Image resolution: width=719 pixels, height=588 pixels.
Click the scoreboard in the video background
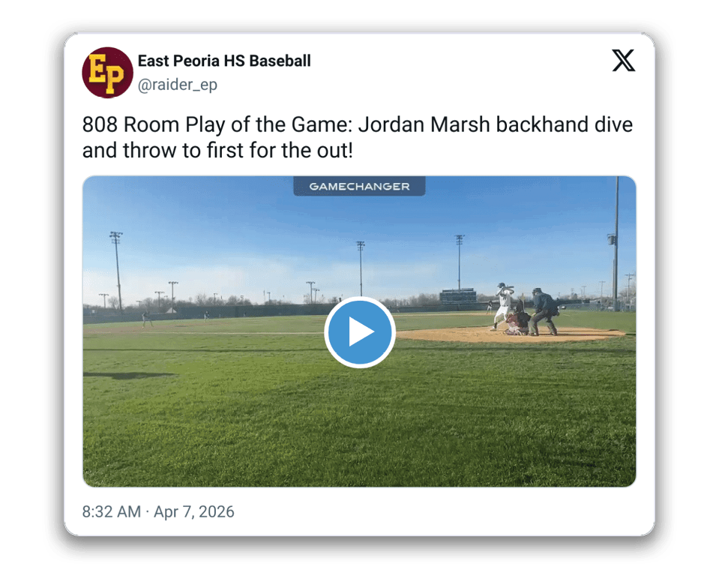[457, 295]
